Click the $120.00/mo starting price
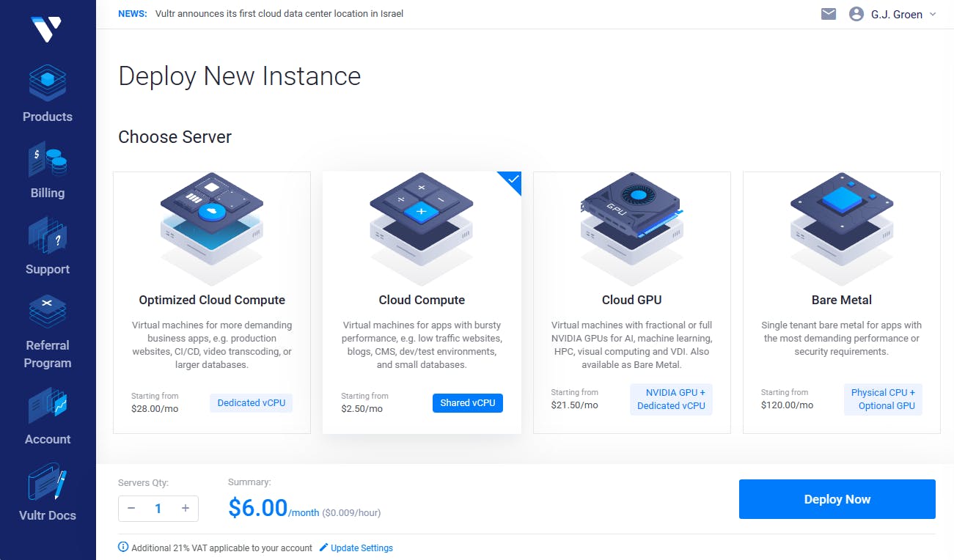Viewport: 954px width, 560px height. click(788, 405)
